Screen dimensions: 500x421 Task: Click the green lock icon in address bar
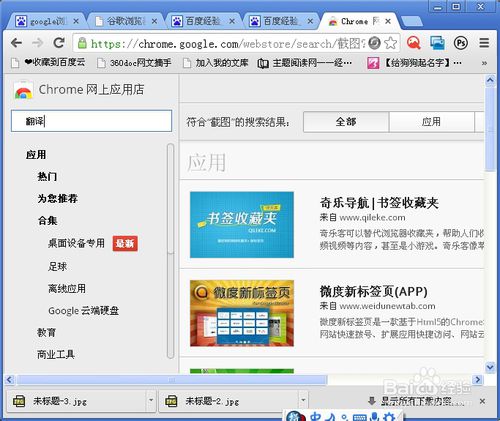(x=82, y=43)
